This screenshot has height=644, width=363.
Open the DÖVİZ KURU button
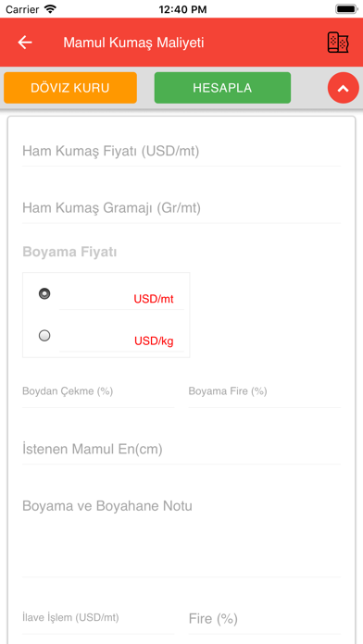[x=70, y=88]
